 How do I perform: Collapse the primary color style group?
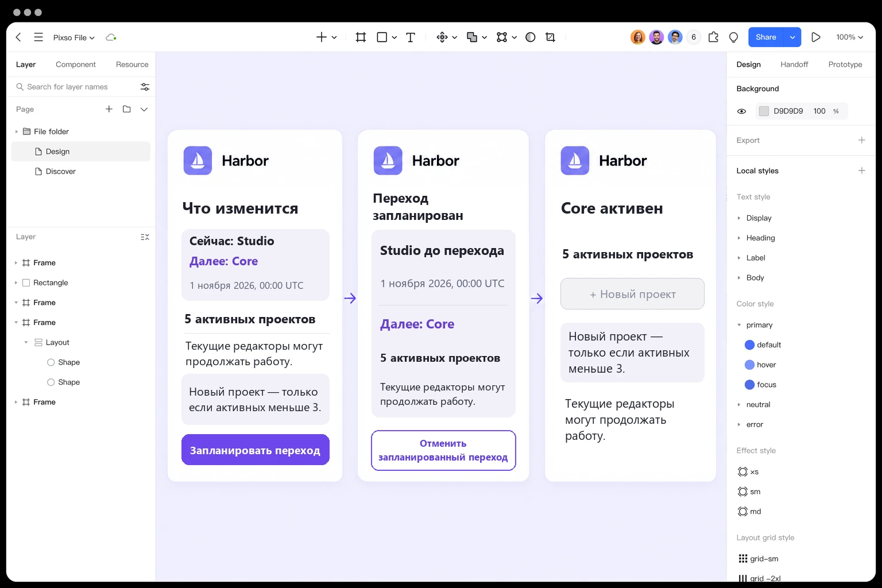coord(739,325)
